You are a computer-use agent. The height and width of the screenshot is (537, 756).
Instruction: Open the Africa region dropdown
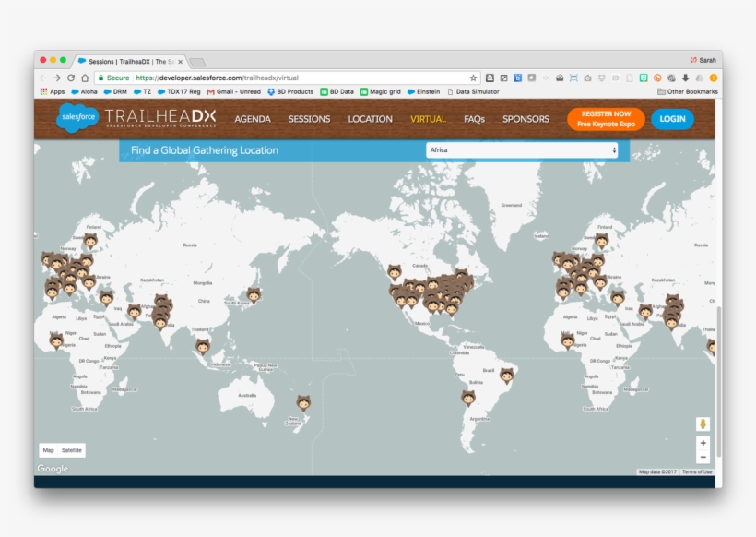tap(521, 149)
